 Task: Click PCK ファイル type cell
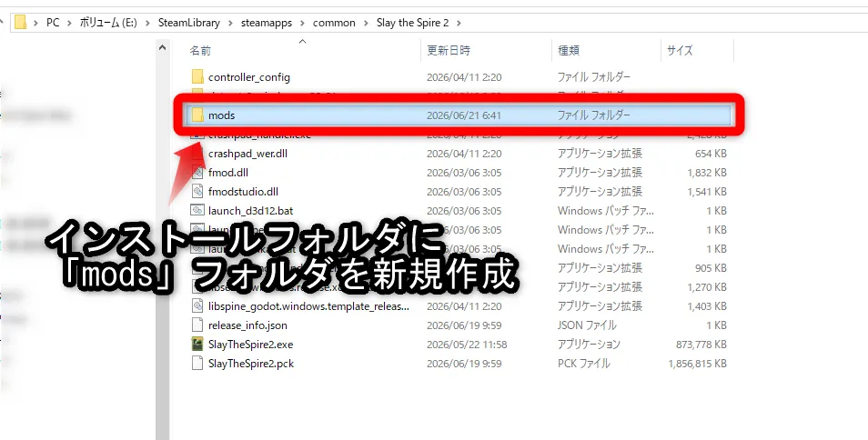(583, 364)
